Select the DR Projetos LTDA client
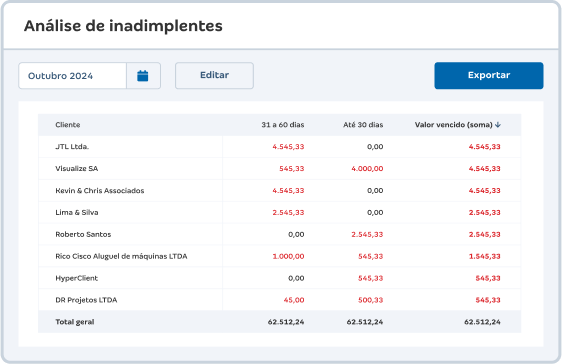 [x=86, y=300]
